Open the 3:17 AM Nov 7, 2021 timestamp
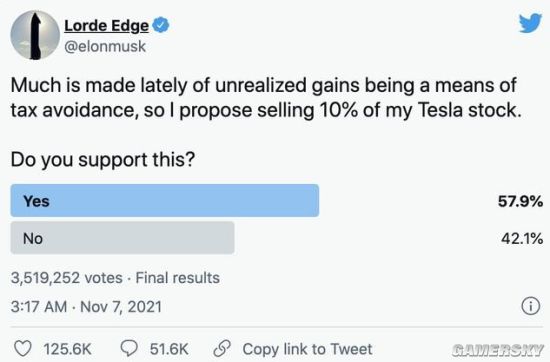550x362 pixels. coord(86,307)
